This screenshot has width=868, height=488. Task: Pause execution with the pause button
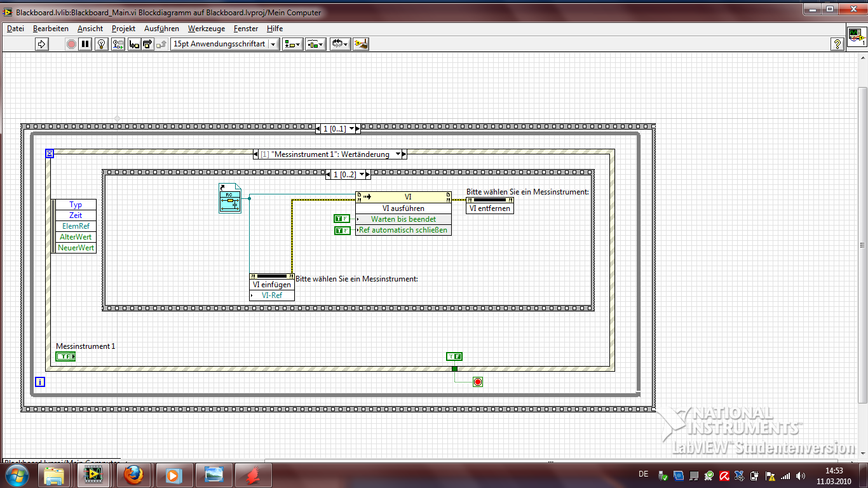(85, 44)
